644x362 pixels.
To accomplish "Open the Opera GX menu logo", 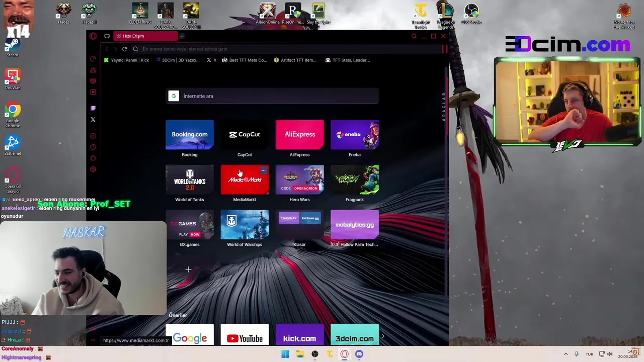I will pos(93,36).
